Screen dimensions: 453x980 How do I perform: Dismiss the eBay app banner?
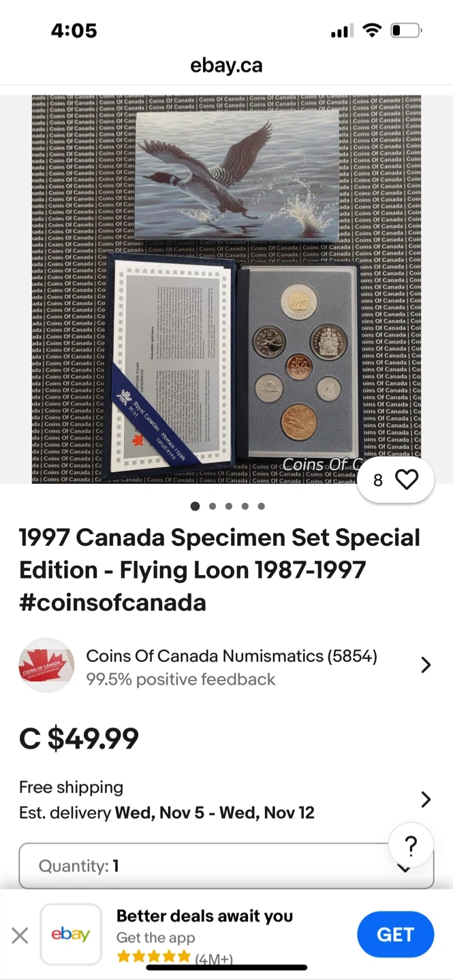point(20,935)
